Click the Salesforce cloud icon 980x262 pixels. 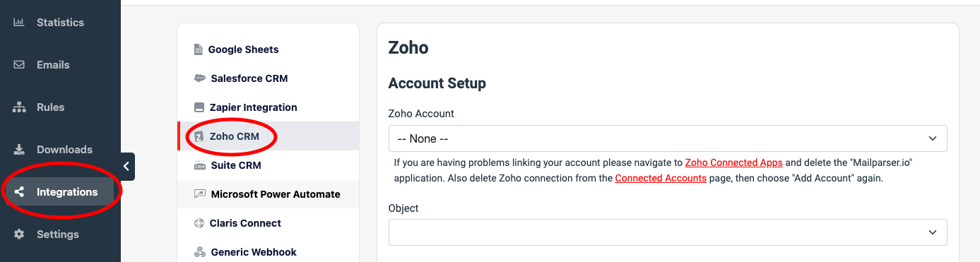coord(199,78)
